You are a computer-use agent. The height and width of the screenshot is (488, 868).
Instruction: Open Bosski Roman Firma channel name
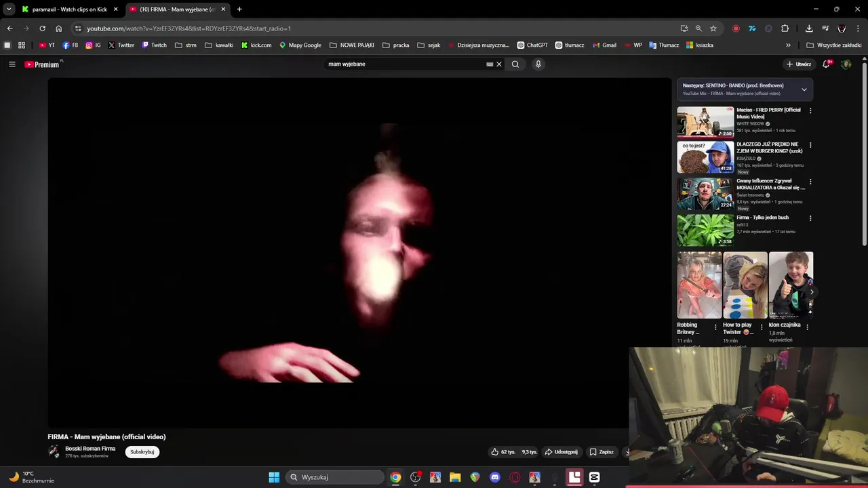coord(90,449)
